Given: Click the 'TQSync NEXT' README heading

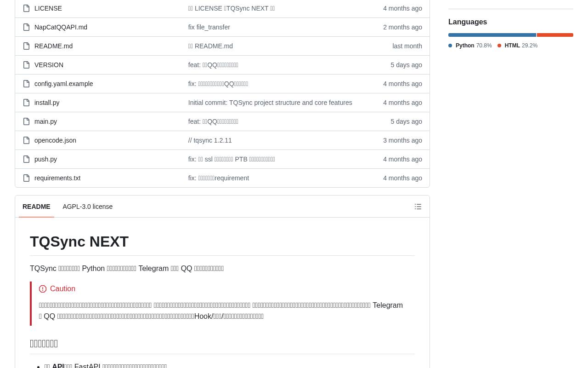Looking at the screenshot, I should coord(79,241).
